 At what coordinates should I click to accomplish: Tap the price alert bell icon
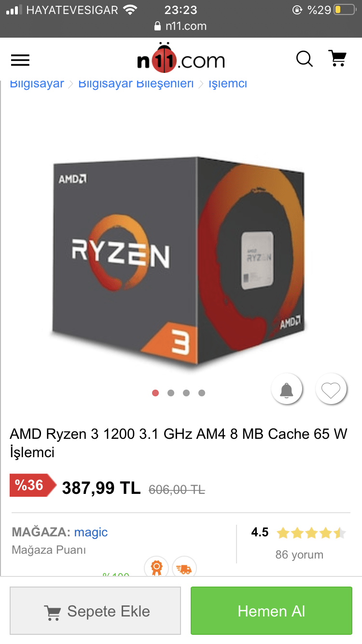point(287,389)
